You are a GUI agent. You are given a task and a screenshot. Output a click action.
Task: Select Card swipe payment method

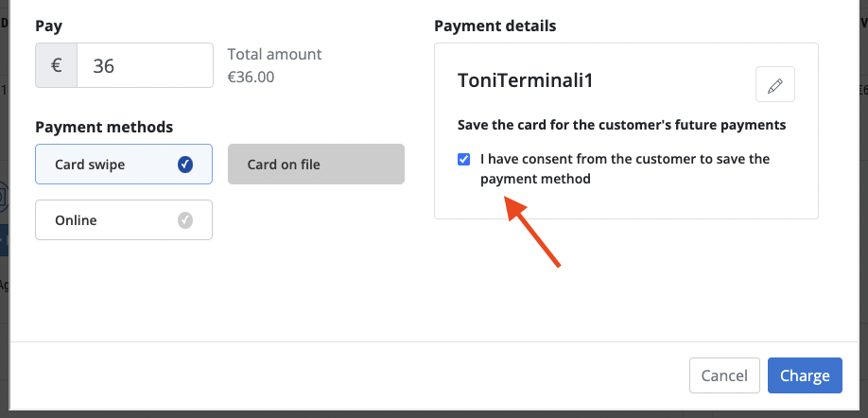pos(124,165)
